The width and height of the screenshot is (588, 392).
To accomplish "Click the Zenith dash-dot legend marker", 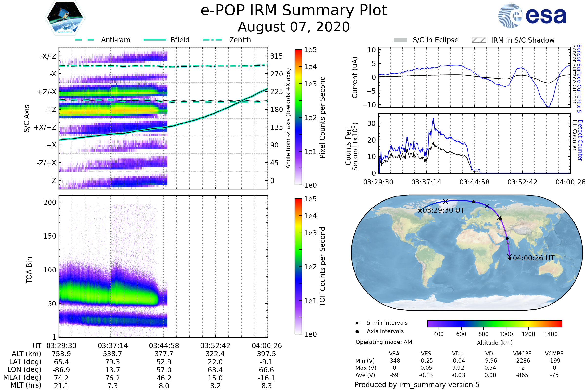I will click(213, 40).
